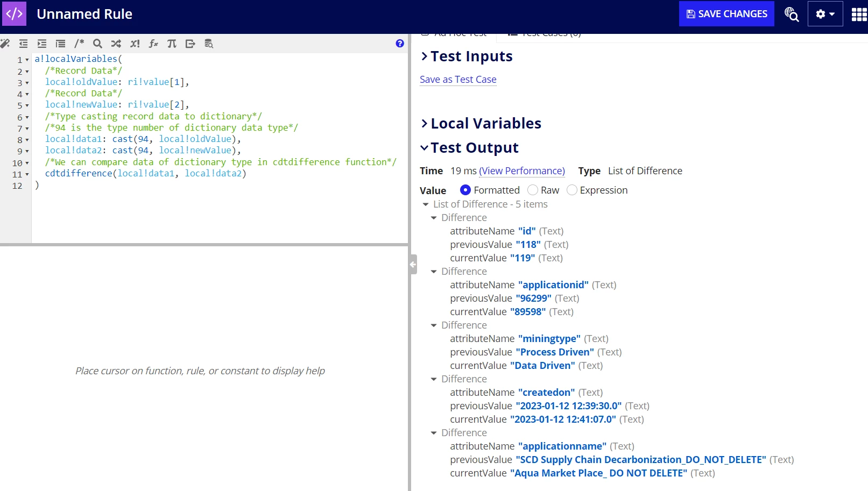Open the globe search icon in header
Viewport: 868px width, 491px height.
tap(791, 14)
